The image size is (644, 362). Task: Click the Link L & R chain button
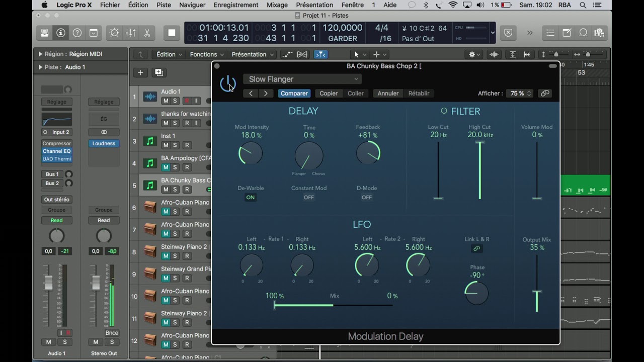point(477,248)
